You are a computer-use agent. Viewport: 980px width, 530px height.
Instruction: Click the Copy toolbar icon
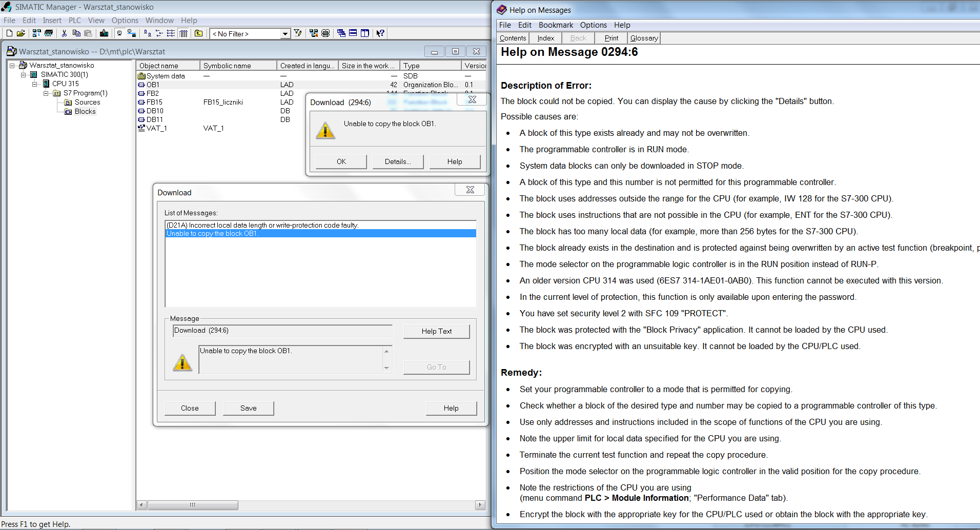[x=76, y=33]
